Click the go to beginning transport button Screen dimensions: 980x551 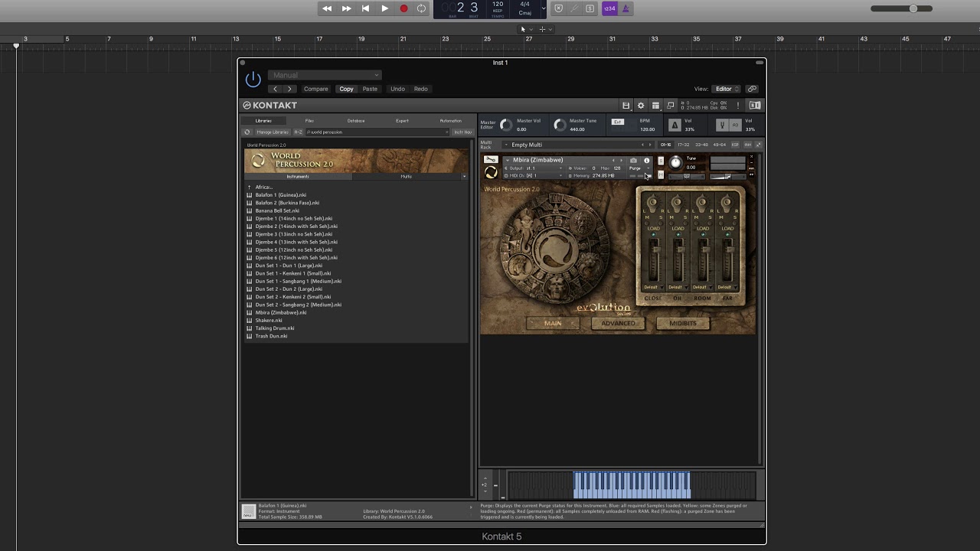coord(365,8)
